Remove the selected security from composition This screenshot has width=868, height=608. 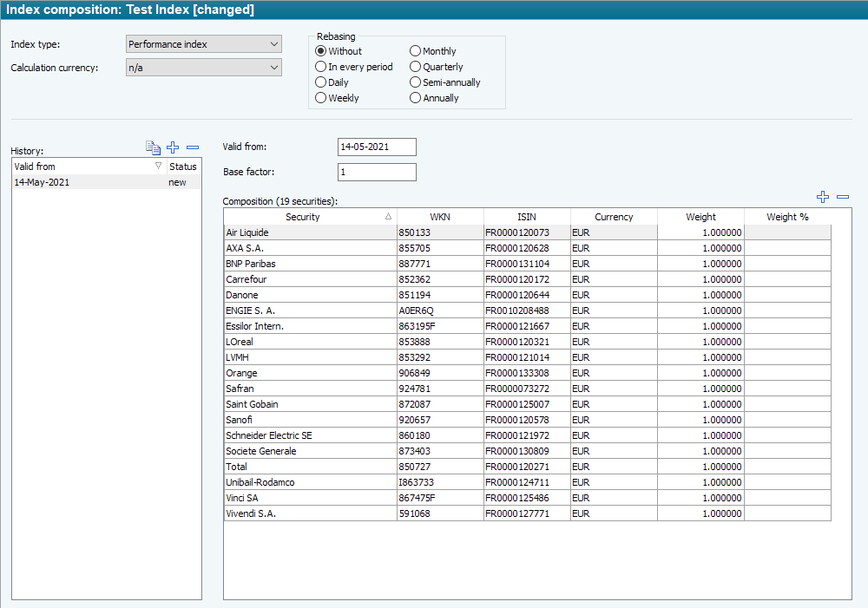(x=843, y=198)
